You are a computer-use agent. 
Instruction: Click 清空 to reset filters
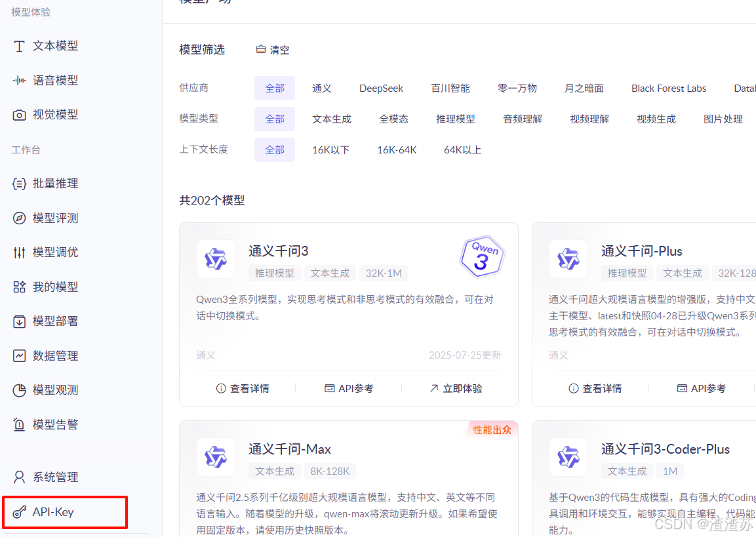coord(273,50)
